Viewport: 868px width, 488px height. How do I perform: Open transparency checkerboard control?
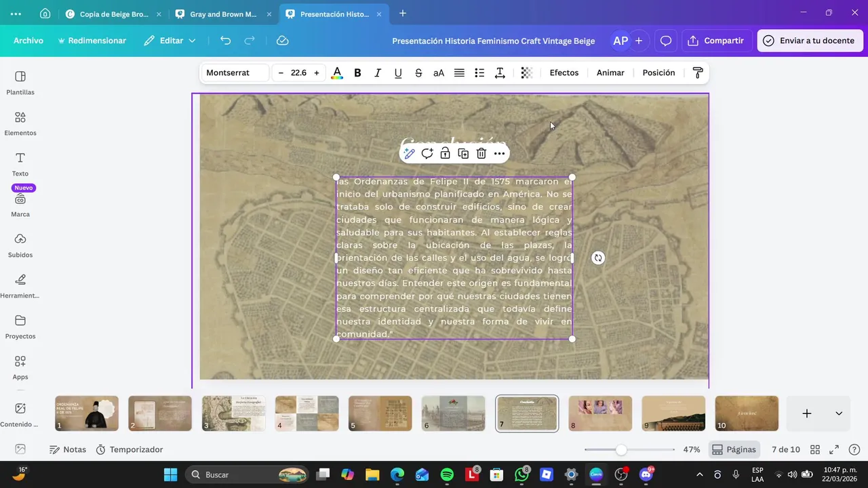[526, 73]
